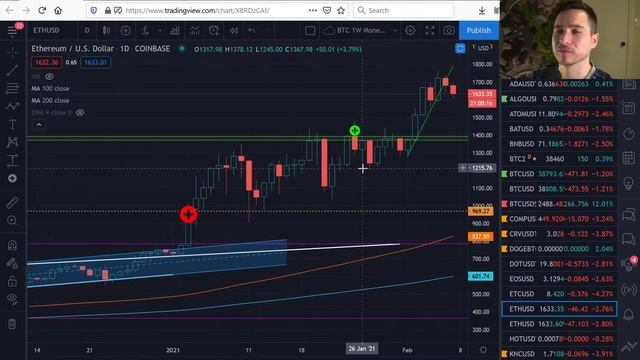
Task: Redo the last chart action
Action: 266,31
